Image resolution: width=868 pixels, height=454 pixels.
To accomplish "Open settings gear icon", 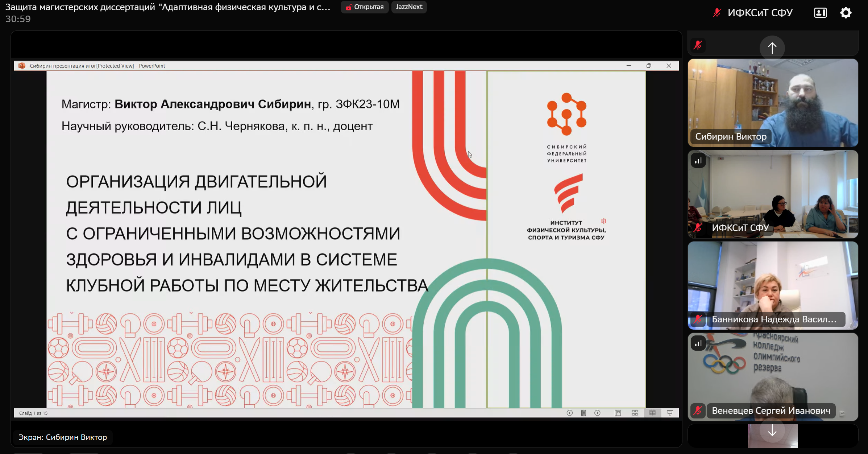I will coord(846,13).
